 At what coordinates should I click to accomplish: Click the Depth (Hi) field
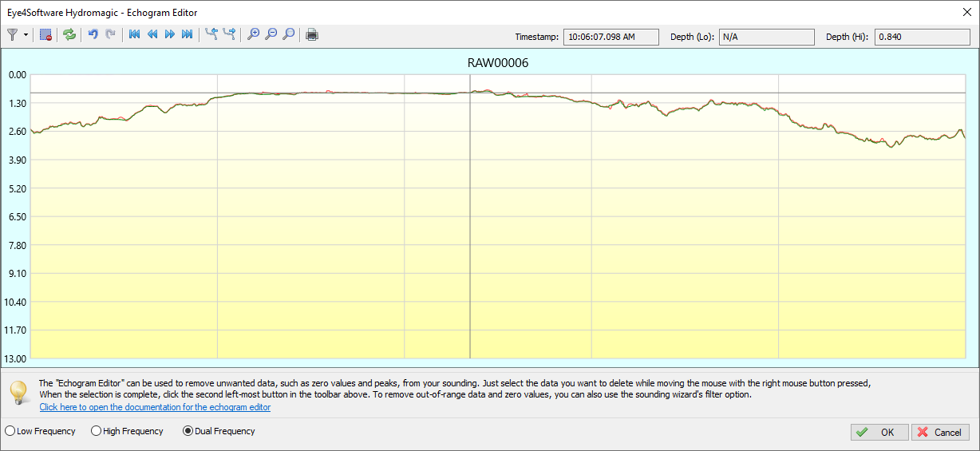tap(923, 37)
